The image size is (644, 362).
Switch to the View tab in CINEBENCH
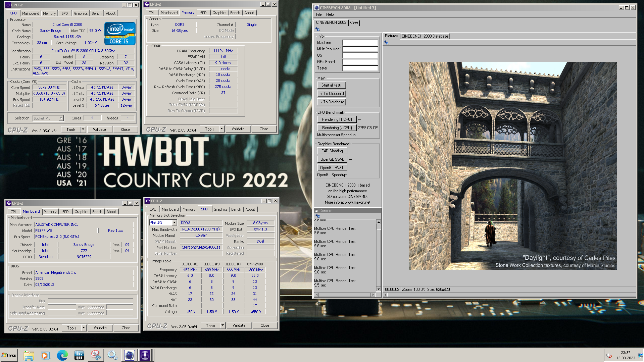coord(354,23)
